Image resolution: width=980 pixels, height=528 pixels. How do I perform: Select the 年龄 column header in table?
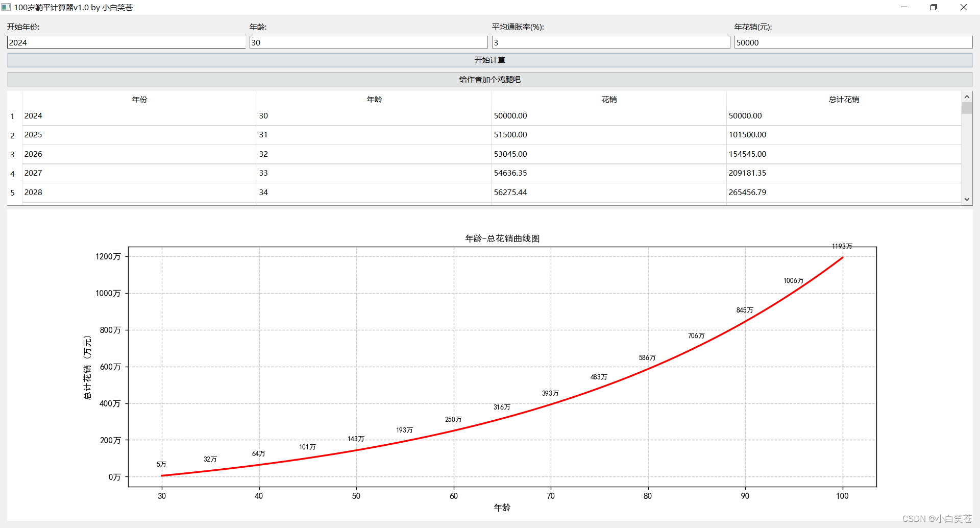click(x=374, y=100)
